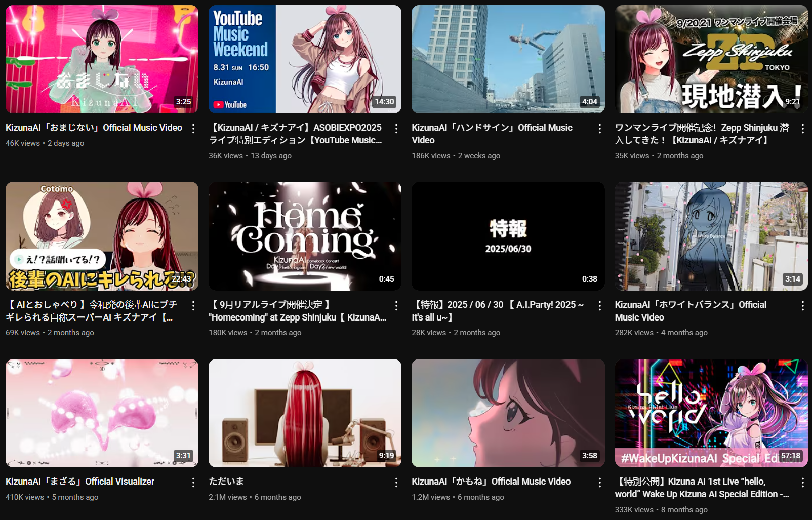Open more options for かもね Official Music Video
Image resolution: width=812 pixels, height=520 pixels.
pos(600,483)
